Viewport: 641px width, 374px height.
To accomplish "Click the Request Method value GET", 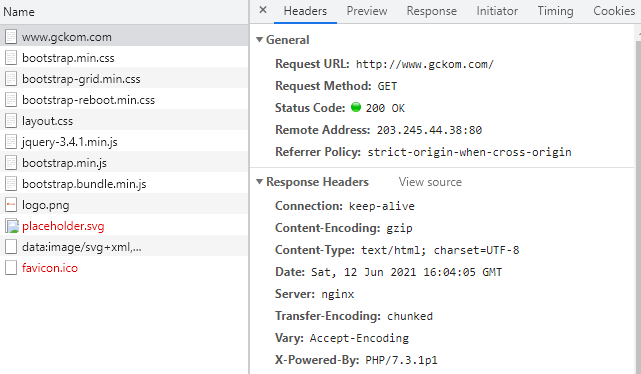I will 387,86.
